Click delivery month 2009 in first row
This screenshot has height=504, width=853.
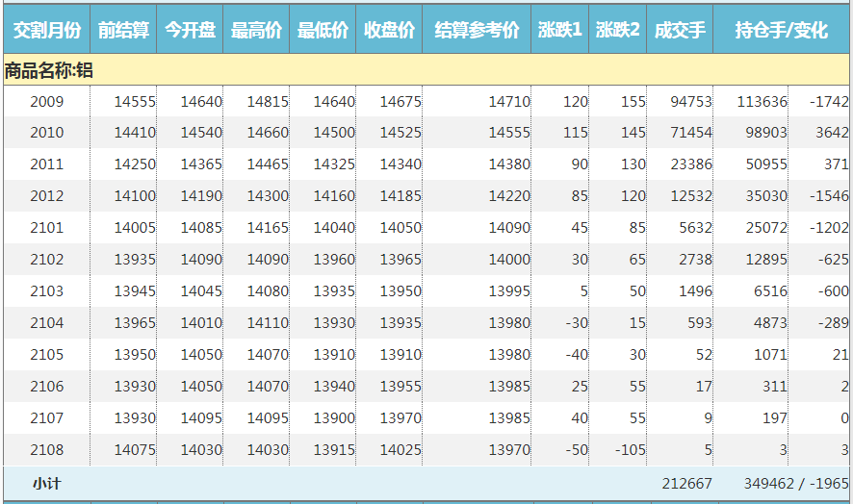pyautogui.click(x=46, y=102)
